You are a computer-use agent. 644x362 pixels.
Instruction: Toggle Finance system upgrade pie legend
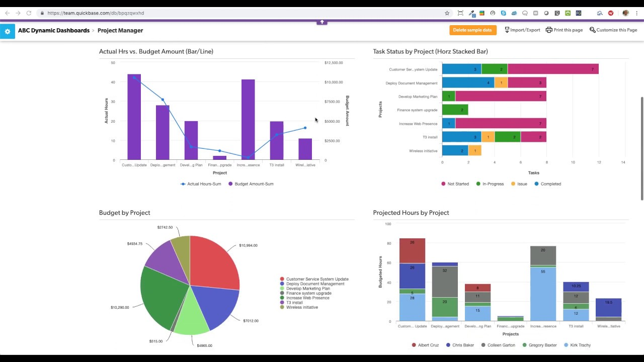305,293
